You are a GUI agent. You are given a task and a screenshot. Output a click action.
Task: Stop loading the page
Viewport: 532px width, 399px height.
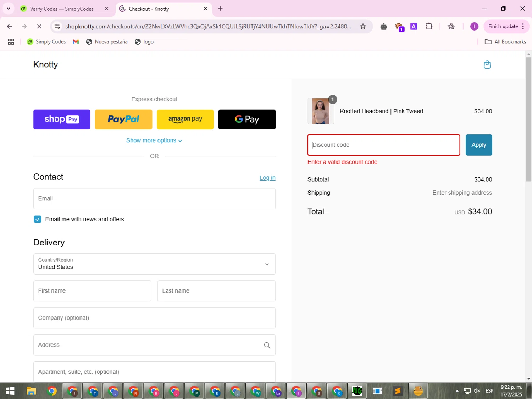[39, 26]
